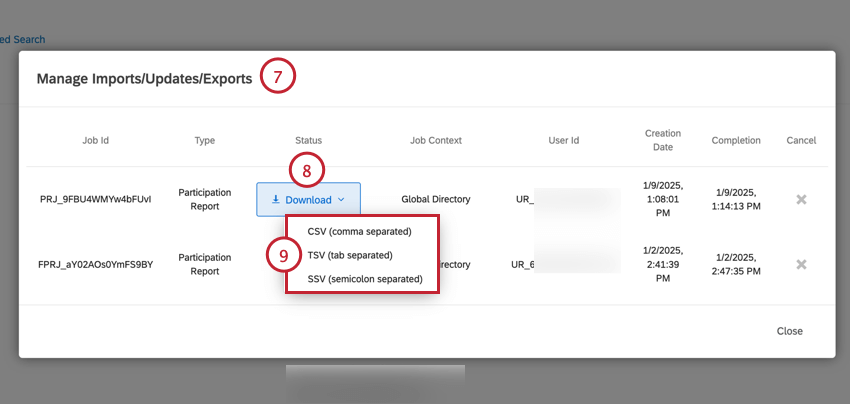Click the Cancel column header

click(x=801, y=140)
